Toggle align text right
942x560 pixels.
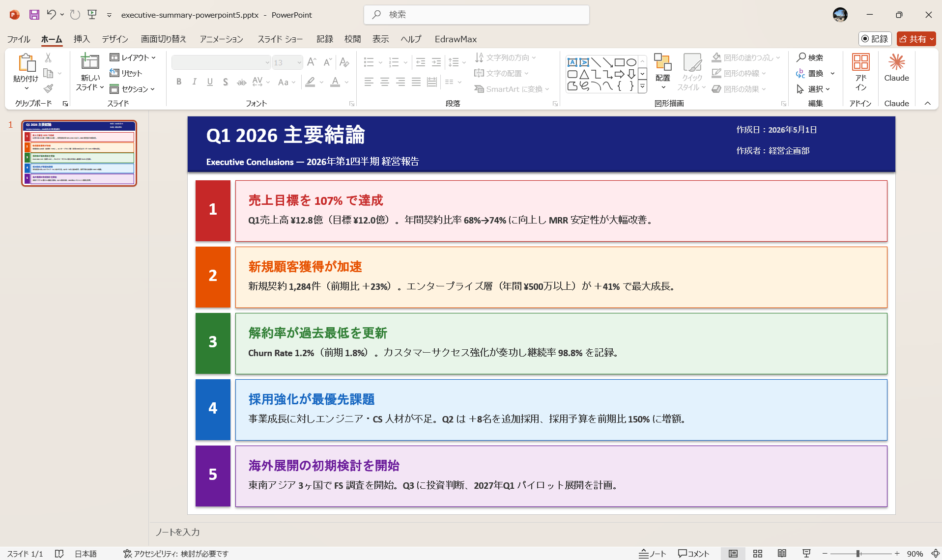click(x=400, y=82)
